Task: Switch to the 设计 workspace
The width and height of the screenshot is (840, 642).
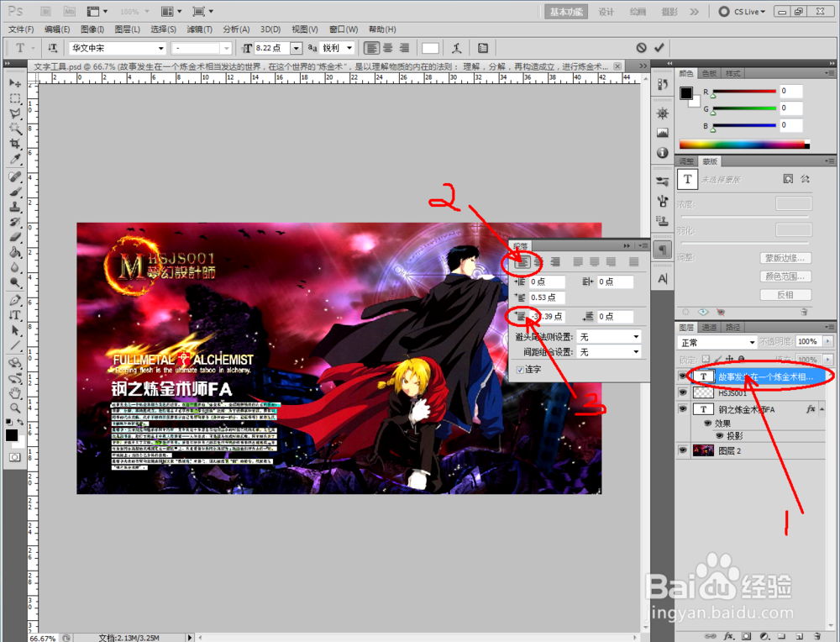Action: tap(606, 12)
